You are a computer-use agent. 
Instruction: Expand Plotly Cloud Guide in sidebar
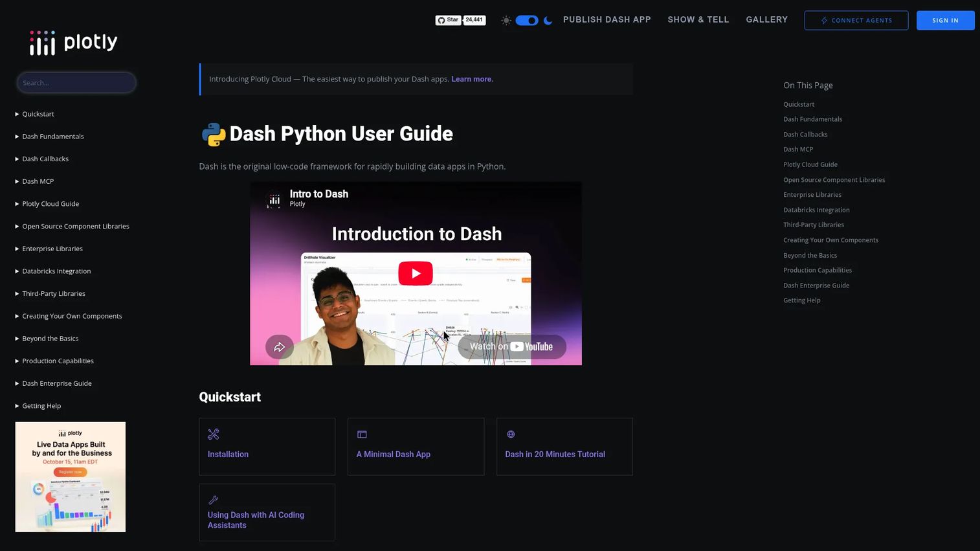47,204
